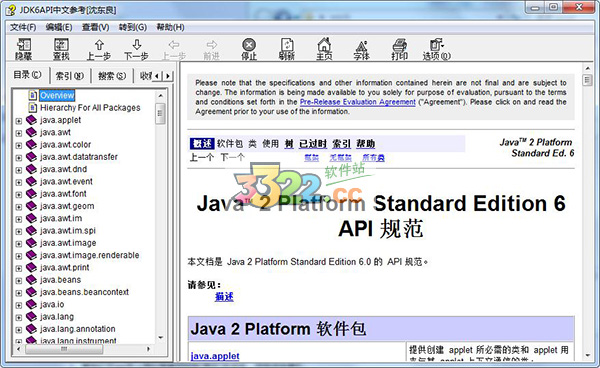
Task: Expand the java.awt.geom tree node
Action: pos(18,207)
